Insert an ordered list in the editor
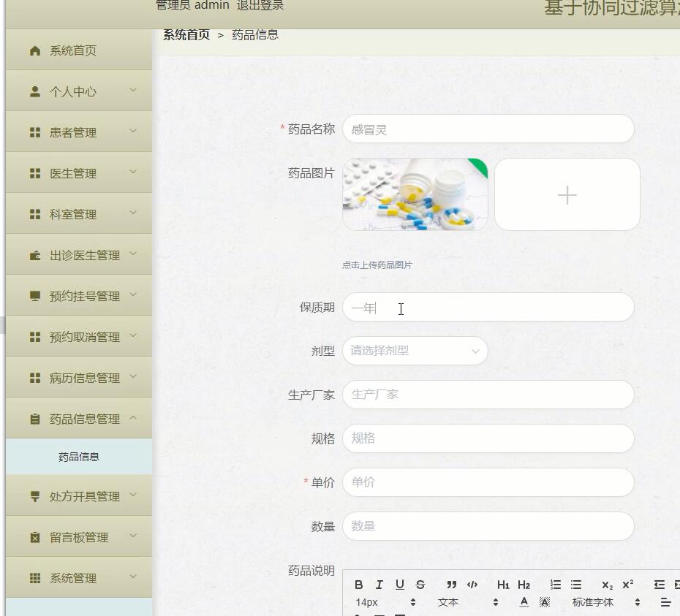Viewport: 680px width, 616px height. tap(556, 585)
